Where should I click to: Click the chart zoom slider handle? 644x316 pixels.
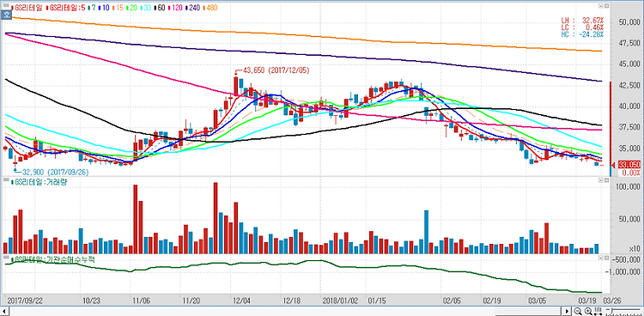(612, 311)
